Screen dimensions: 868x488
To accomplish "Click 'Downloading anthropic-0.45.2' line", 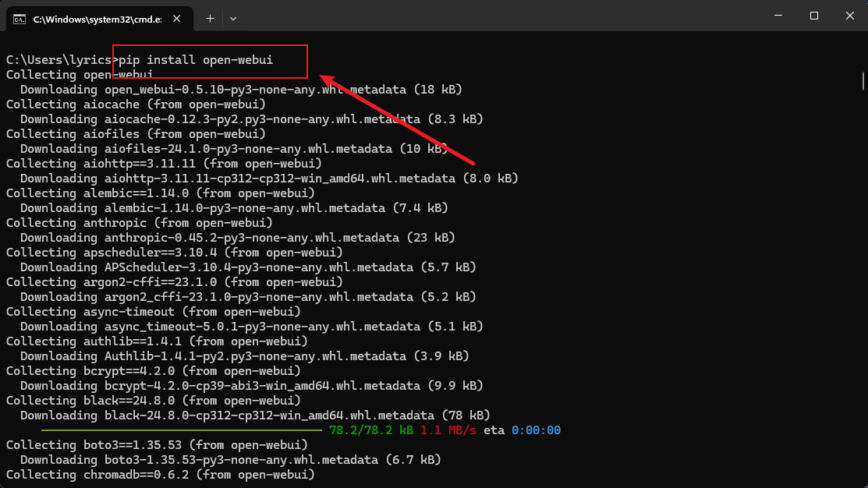I will pos(238,237).
